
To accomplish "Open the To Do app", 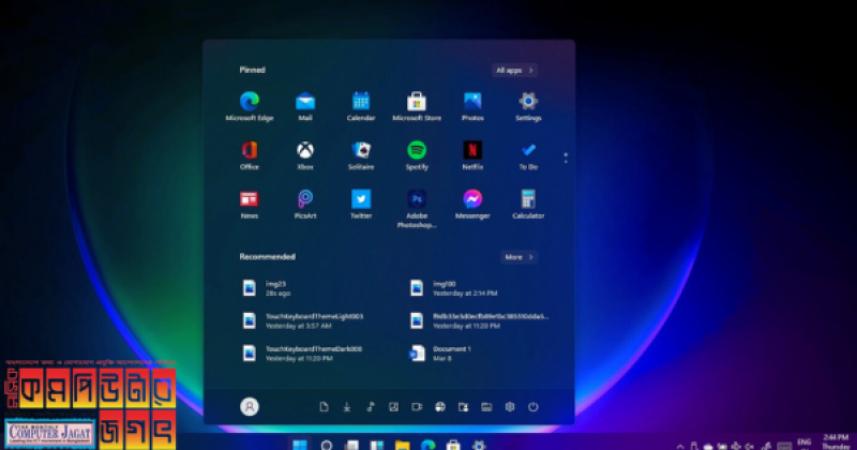I will (x=528, y=155).
